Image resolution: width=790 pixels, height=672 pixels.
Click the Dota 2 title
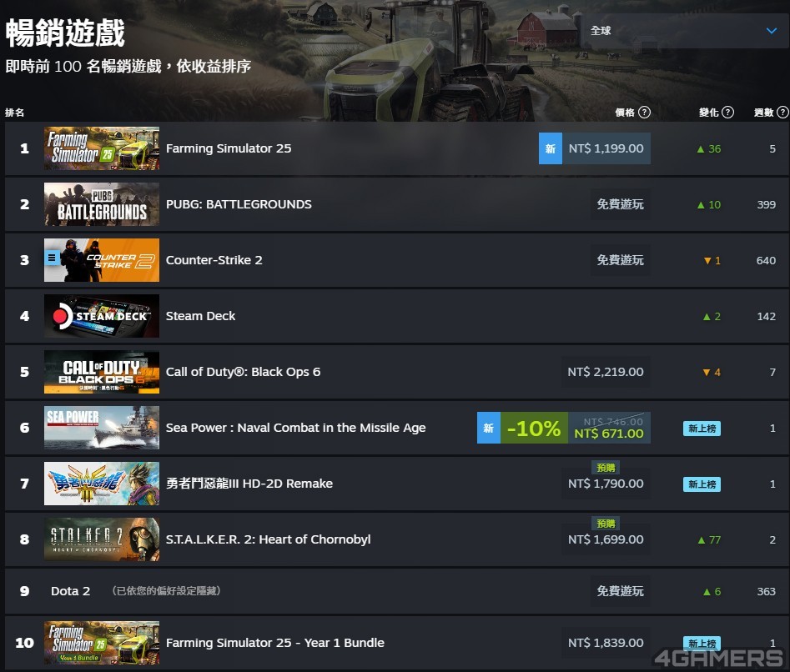point(71,591)
